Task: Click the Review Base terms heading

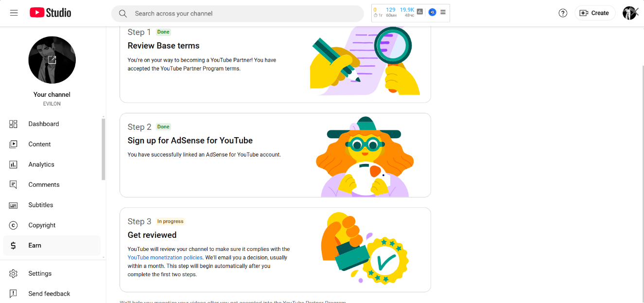Action: tap(164, 46)
